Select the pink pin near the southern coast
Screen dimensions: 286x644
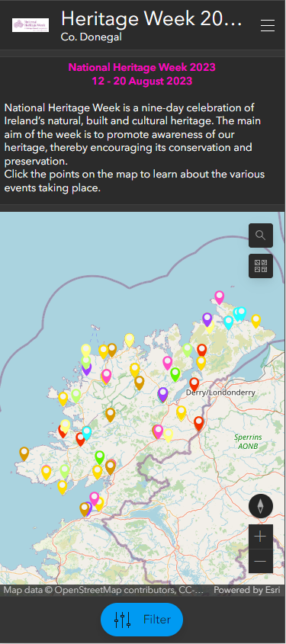95,498
